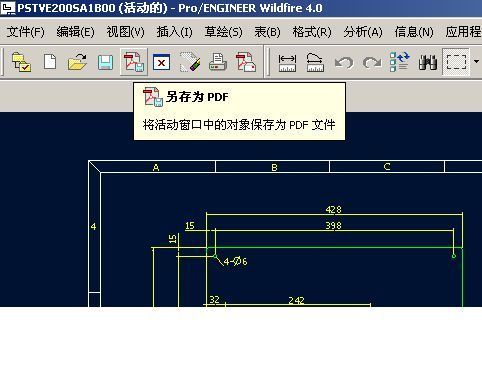Select the vertical 15 dimension value
482x378 pixels.
(x=172, y=239)
